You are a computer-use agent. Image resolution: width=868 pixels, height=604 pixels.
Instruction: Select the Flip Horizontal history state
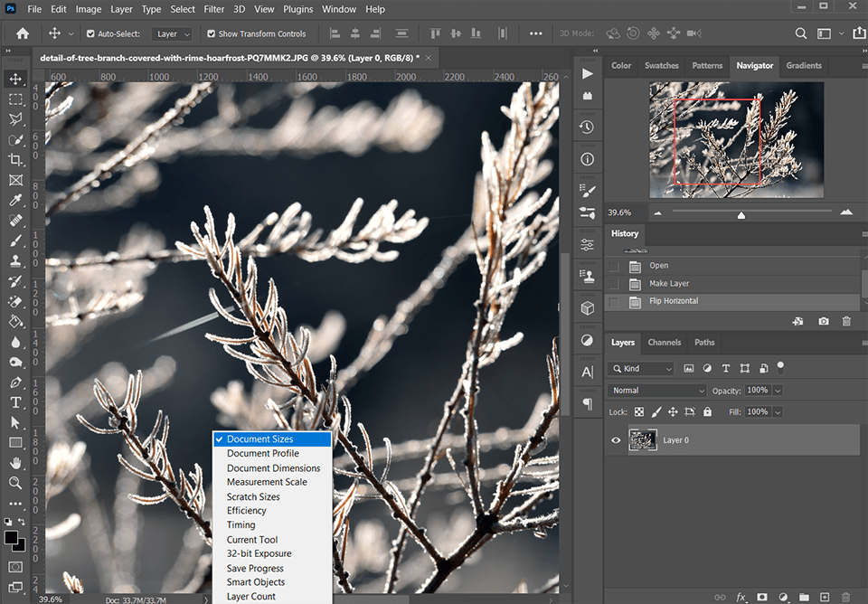674,301
